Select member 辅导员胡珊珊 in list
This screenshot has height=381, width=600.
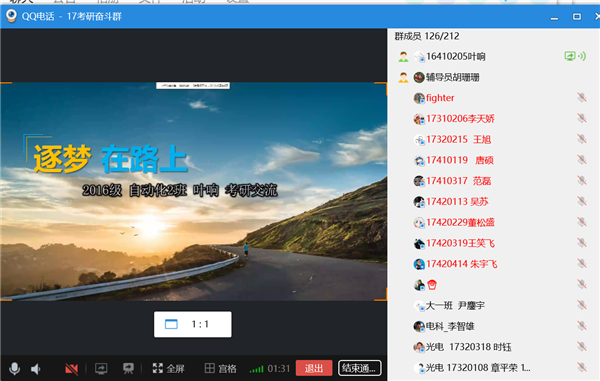click(494, 77)
